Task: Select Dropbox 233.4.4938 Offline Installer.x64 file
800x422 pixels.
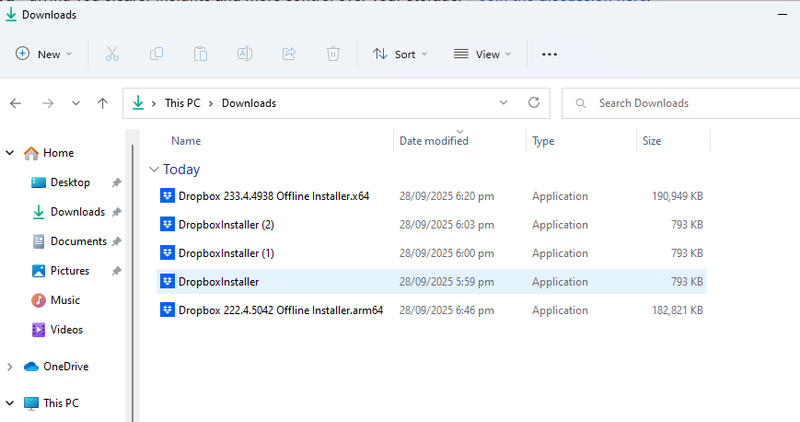Action: tap(273, 196)
